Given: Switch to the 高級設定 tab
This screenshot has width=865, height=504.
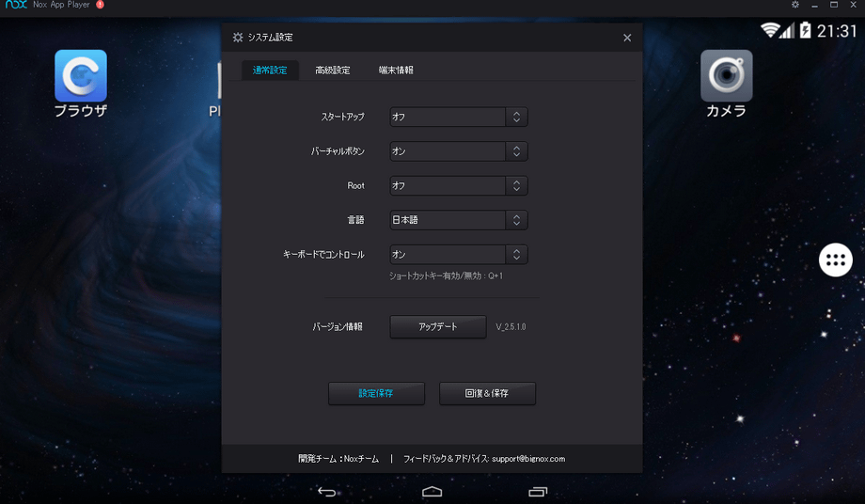Looking at the screenshot, I should click(332, 71).
